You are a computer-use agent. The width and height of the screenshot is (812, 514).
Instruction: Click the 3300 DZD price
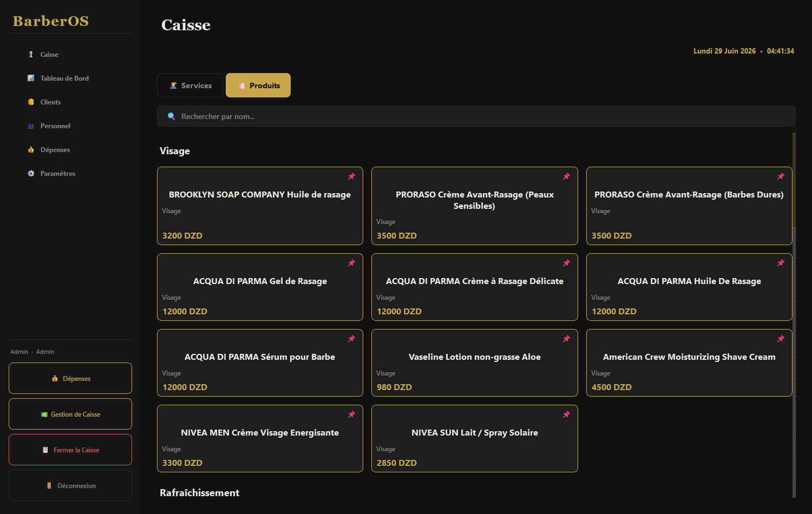click(182, 463)
